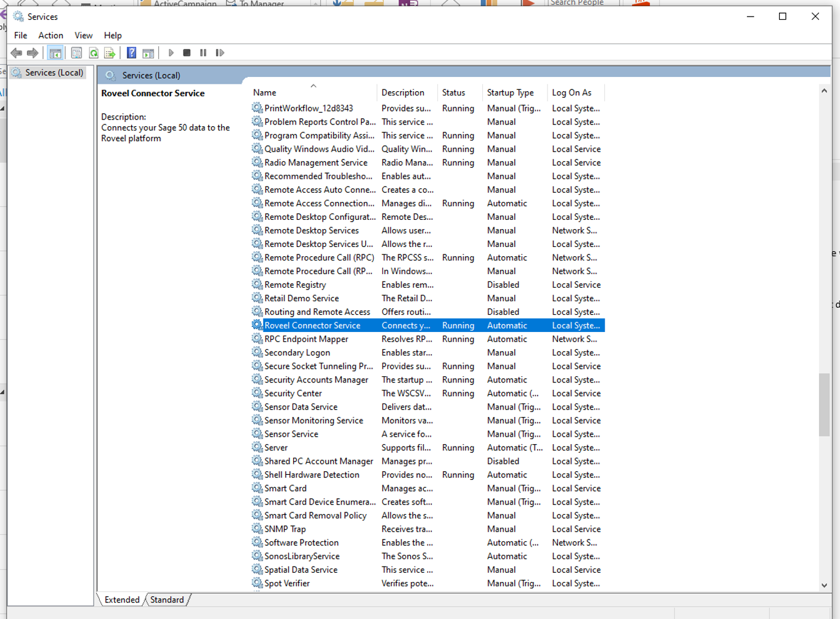Screen dimensions: 840x619
Task: Click the vertical scrollbar thumb
Action: 824,405
